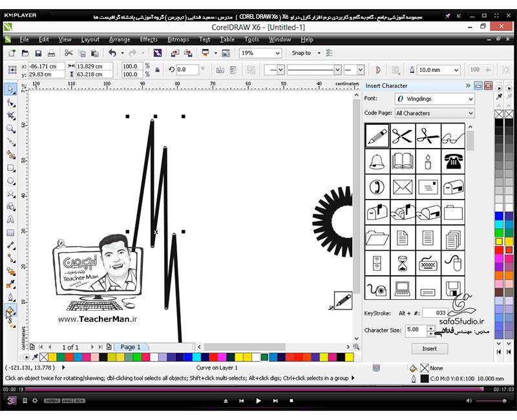517x420 pixels.
Task: Open the zoom level 19% dropdown
Action: pos(277,53)
